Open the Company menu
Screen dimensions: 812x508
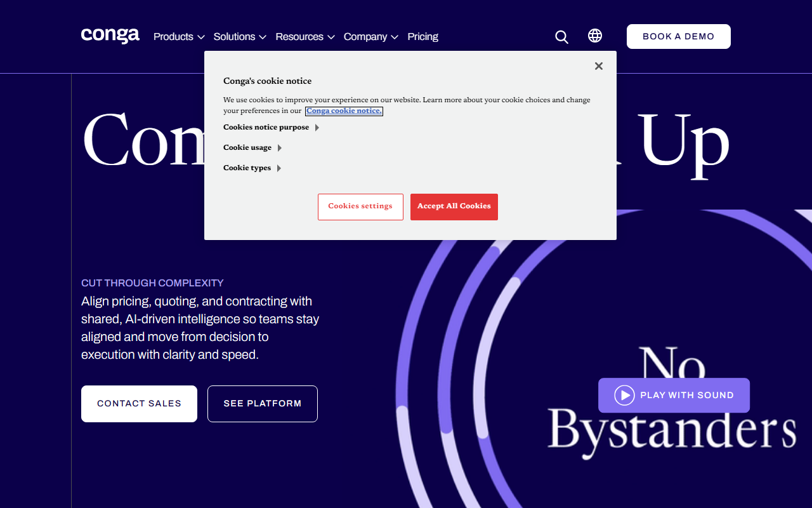[x=371, y=37]
